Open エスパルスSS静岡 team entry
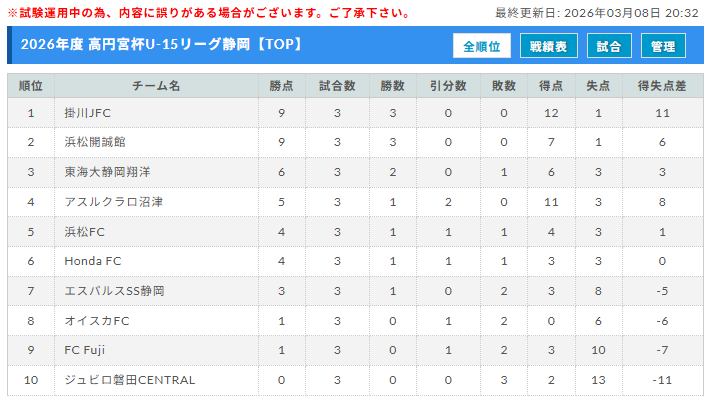Viewport: 708px width, 401px height. (x=114, y=291)
